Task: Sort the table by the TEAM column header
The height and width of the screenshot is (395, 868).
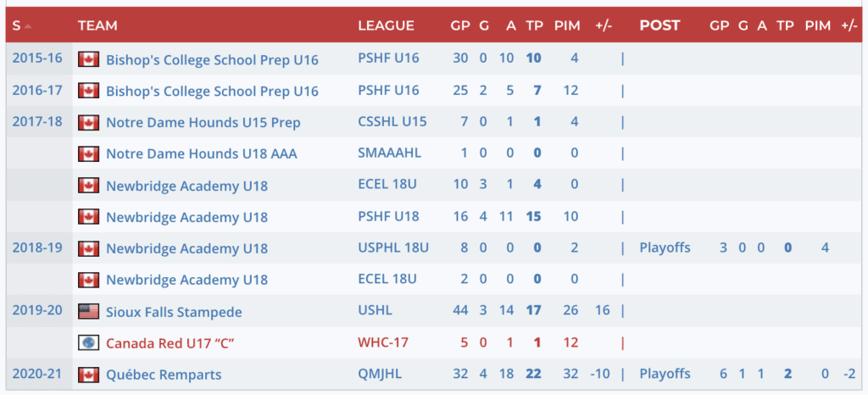Action: pyautogui.click(x=97, y=25)
